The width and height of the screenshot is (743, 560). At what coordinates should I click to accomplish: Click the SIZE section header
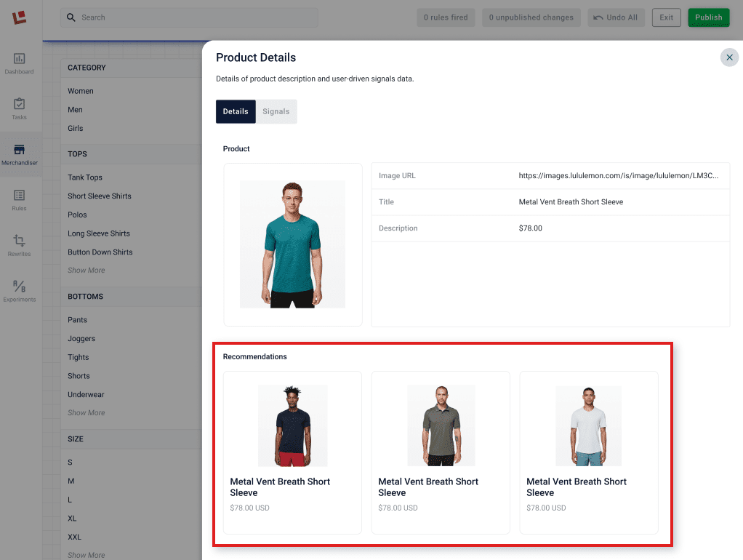pyautogui.click(x=76, y=439)
